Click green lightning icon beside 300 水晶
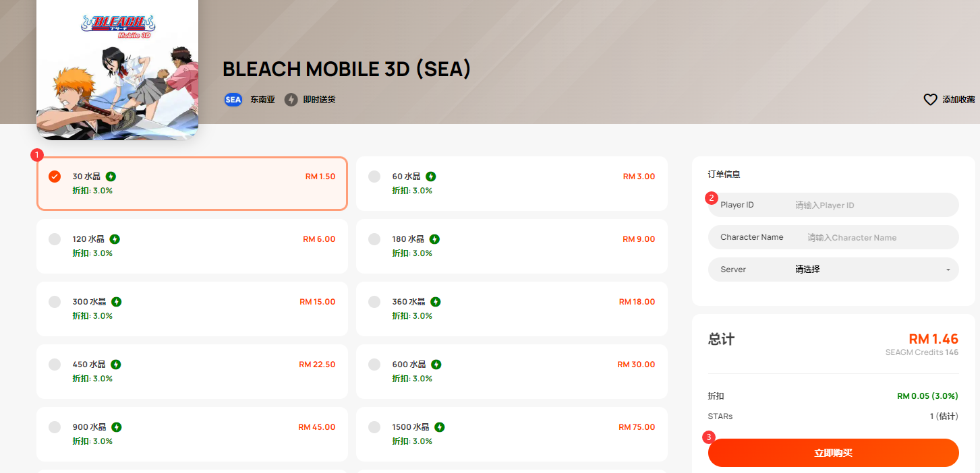This screenshot has width=980, height=473. coord(116,302)
